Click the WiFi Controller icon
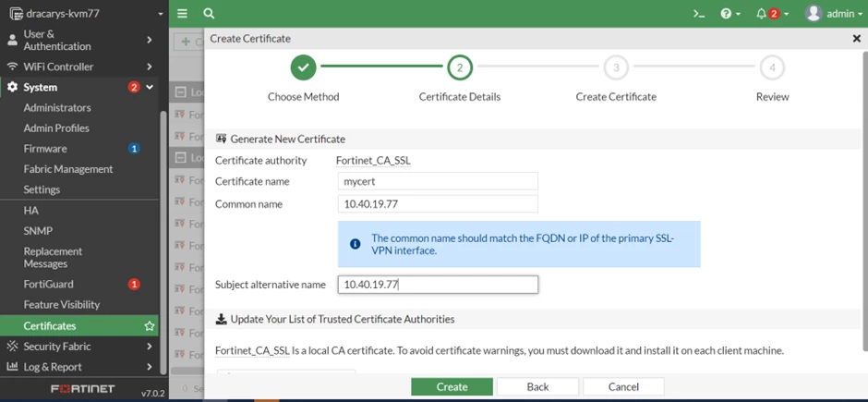Image resolution: width=868 pixels, height=402 pixels. pyautogui.click(x=12, y=67)
